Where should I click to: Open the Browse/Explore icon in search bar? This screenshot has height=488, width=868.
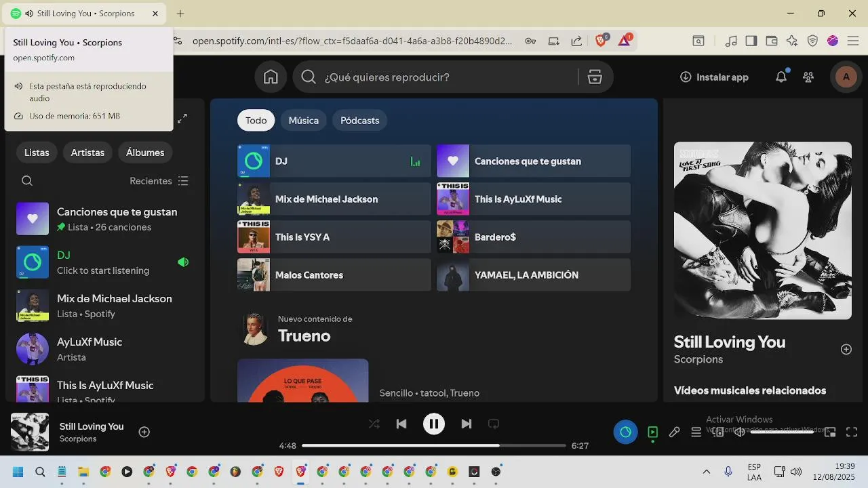(595, 77)
